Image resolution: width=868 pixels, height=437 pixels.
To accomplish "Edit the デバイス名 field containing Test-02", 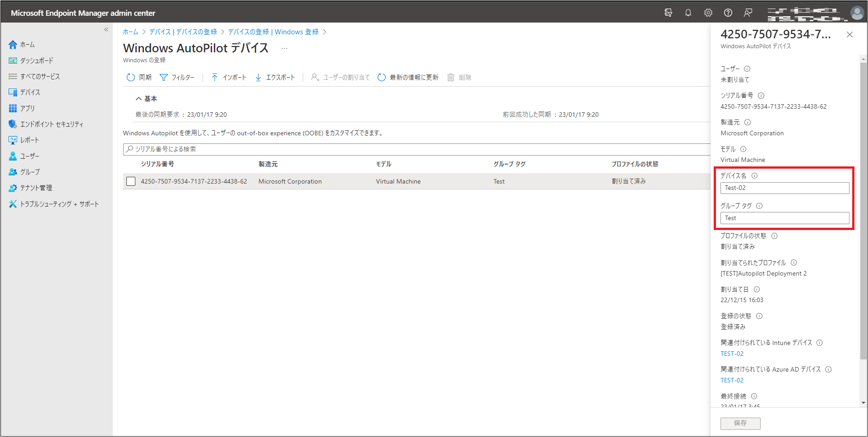I will [785, 188].
